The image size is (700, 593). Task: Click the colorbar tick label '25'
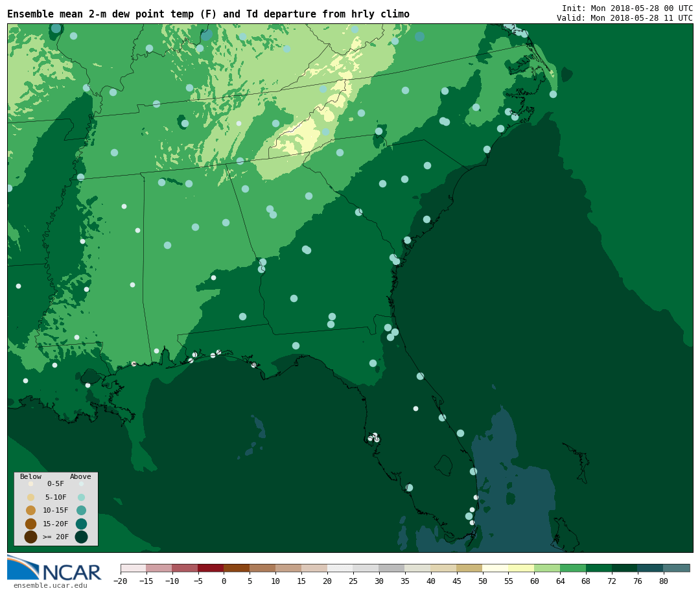point(353,581)
